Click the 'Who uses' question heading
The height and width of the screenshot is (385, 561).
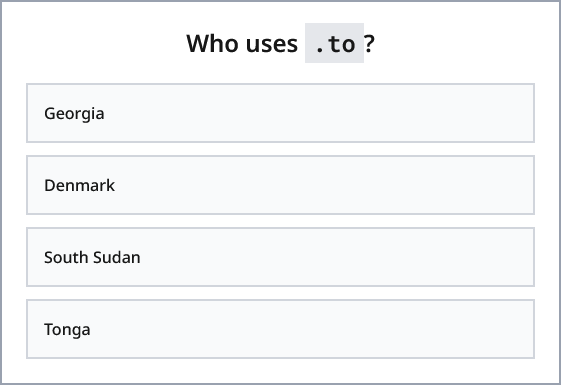coord(280,43)
